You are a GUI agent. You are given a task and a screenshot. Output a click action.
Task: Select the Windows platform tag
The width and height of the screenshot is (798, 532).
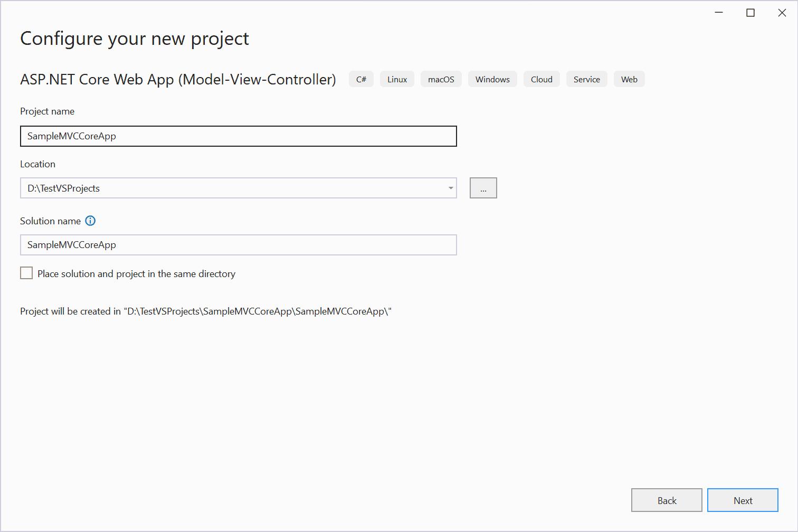pyautogui.click(x=492, y=79)
